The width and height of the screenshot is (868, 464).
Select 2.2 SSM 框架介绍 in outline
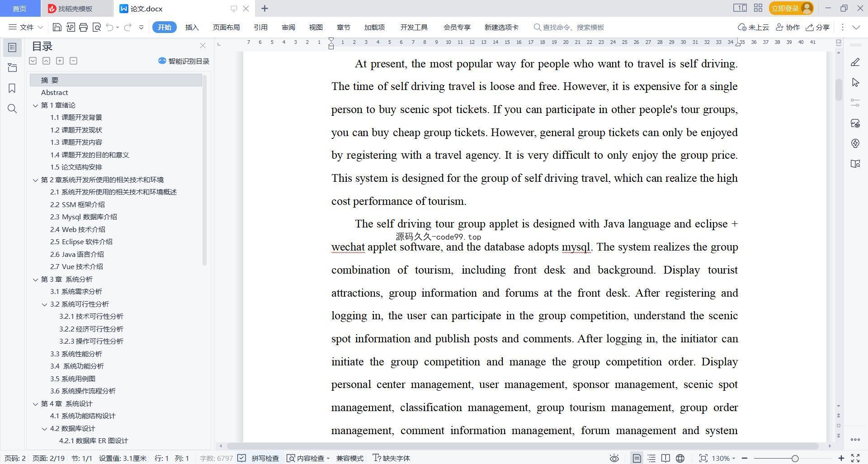click(x=77, y=204)
